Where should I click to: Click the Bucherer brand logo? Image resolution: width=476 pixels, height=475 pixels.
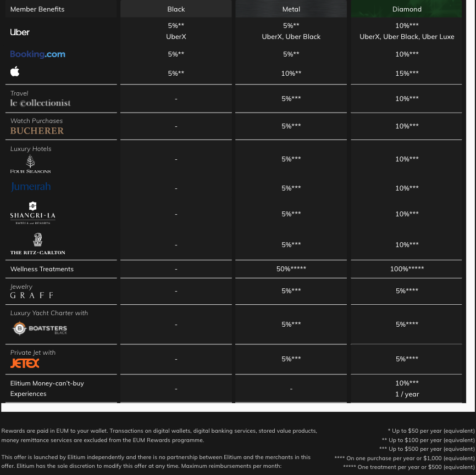(37, 131)
